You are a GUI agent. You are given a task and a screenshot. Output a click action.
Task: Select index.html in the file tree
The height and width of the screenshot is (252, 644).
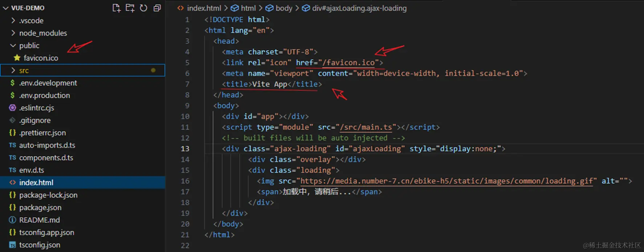(x=83, y=182)
